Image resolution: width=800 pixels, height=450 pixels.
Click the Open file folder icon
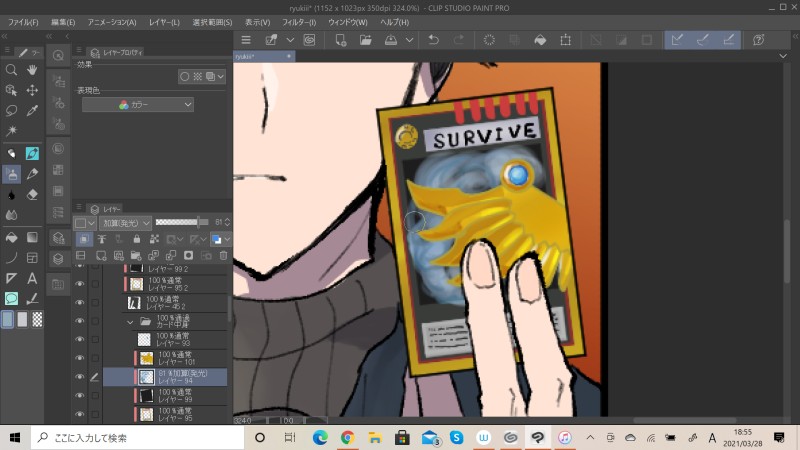click(365, 40)
